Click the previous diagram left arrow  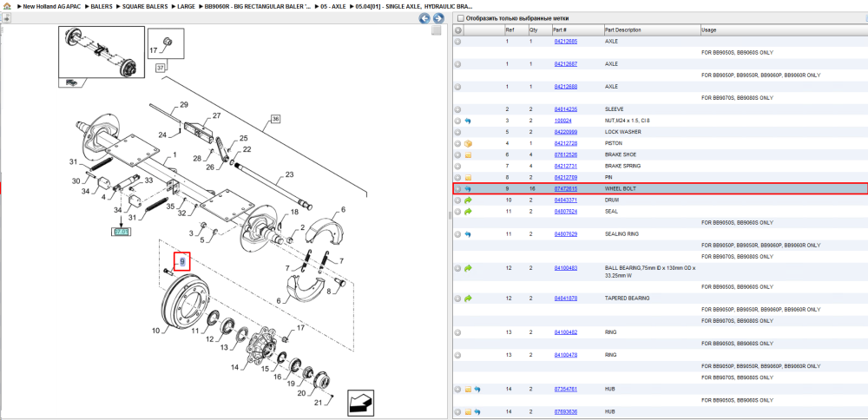pyautogui.click(x=424, y=18)
